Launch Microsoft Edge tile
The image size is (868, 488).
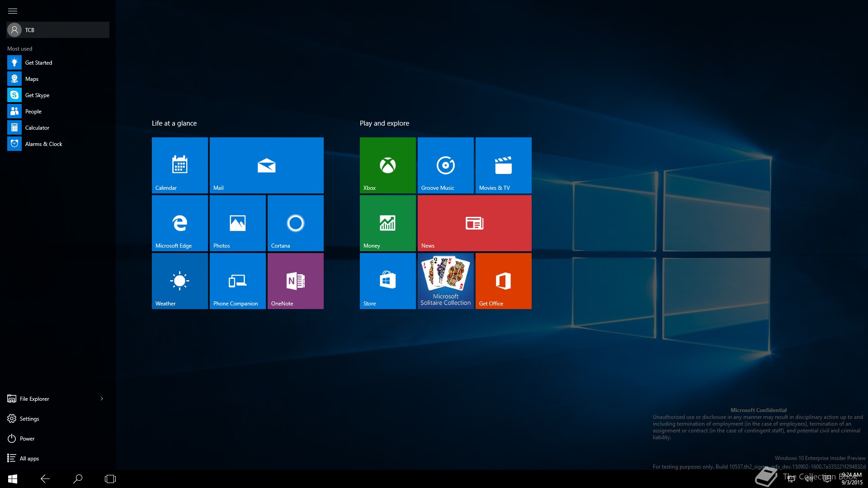[180, 223]
